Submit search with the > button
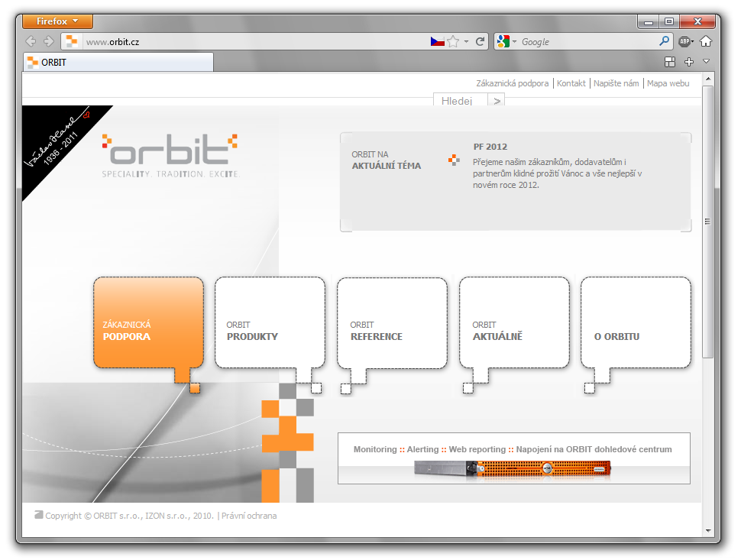The width and height of the screenshot is (741, 560). [497, 100]
